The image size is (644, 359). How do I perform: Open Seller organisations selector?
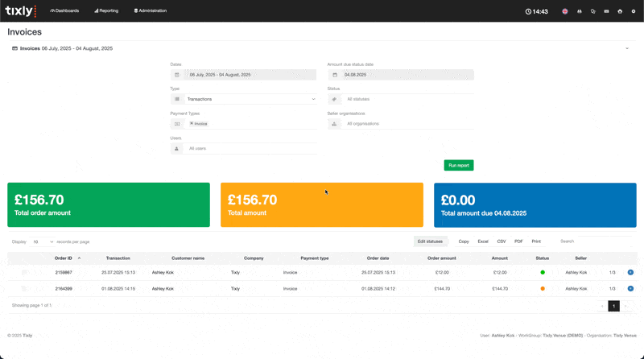407,124
